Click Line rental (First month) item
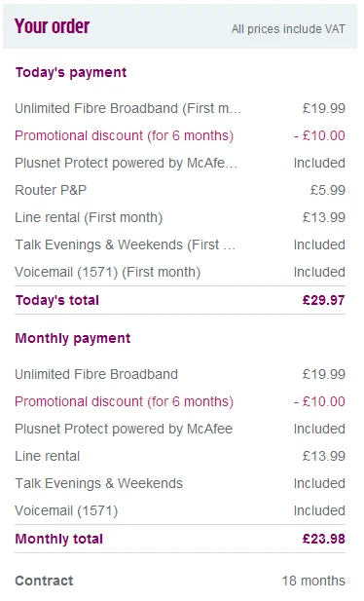This screenshot has height=601, width=364. 89,217
